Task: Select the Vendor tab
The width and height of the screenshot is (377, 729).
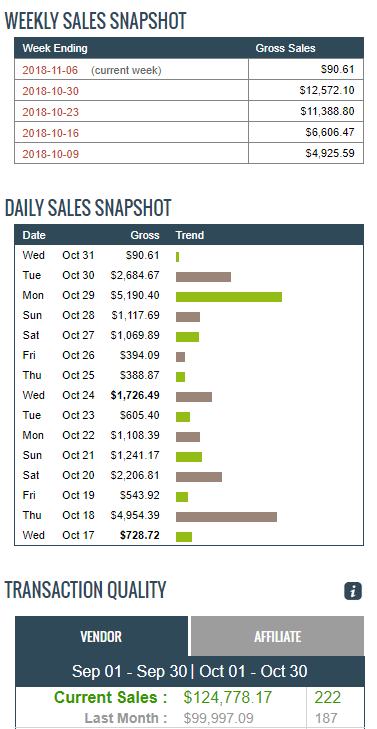Action: coord(101,636)
